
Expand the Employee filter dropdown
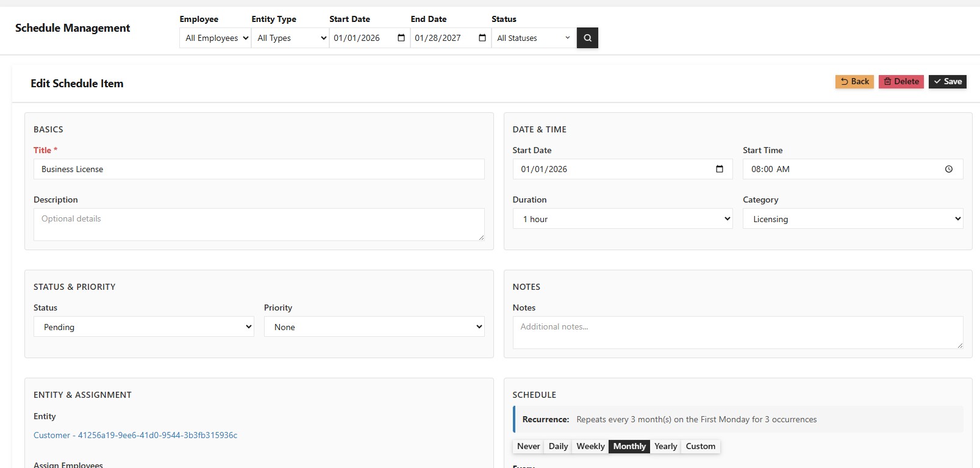click(x=215, y=38)
